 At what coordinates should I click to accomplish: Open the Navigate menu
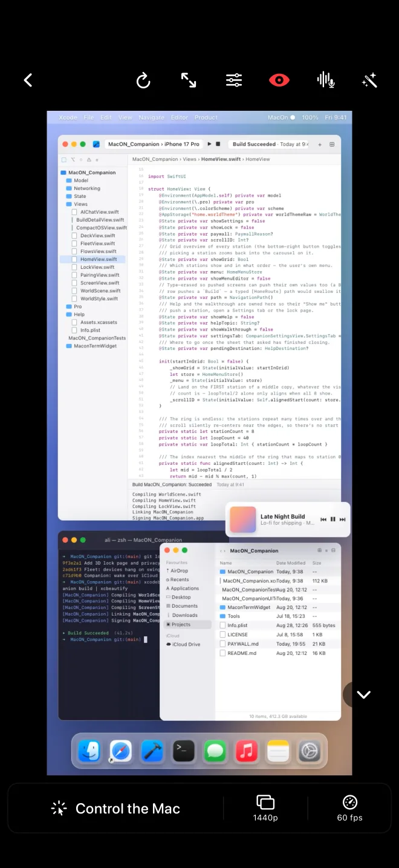151,117
